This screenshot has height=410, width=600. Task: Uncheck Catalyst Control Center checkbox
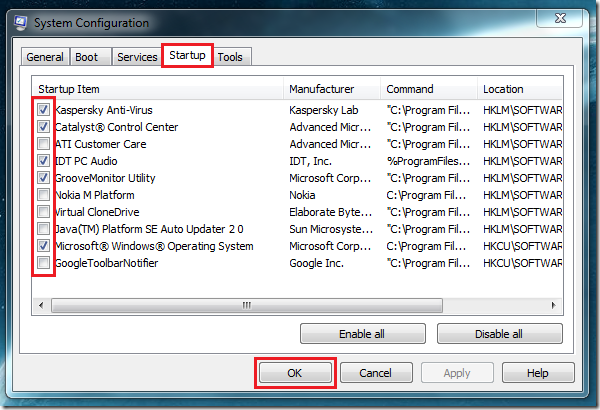tap(43, 127)
